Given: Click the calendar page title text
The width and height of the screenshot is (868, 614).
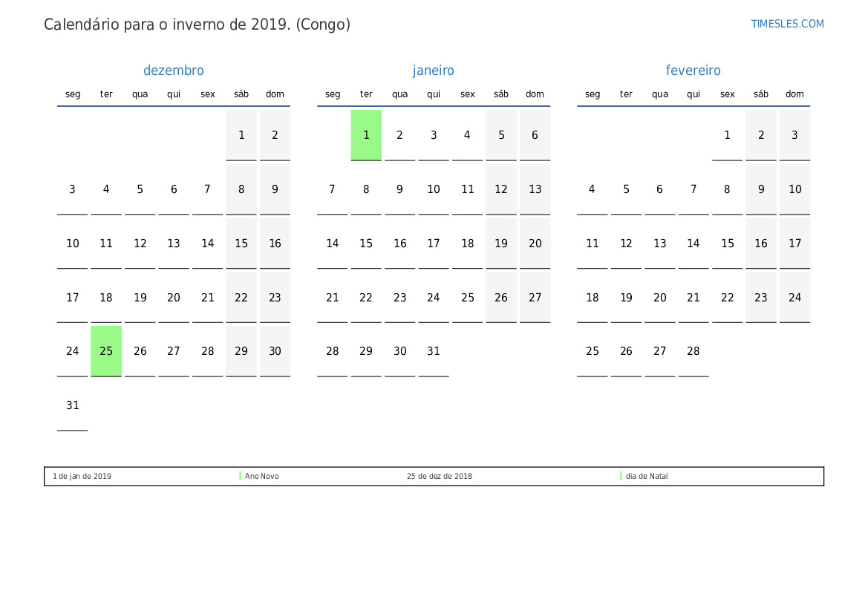Looking at the screenshot, I should [x=197, y=25].
